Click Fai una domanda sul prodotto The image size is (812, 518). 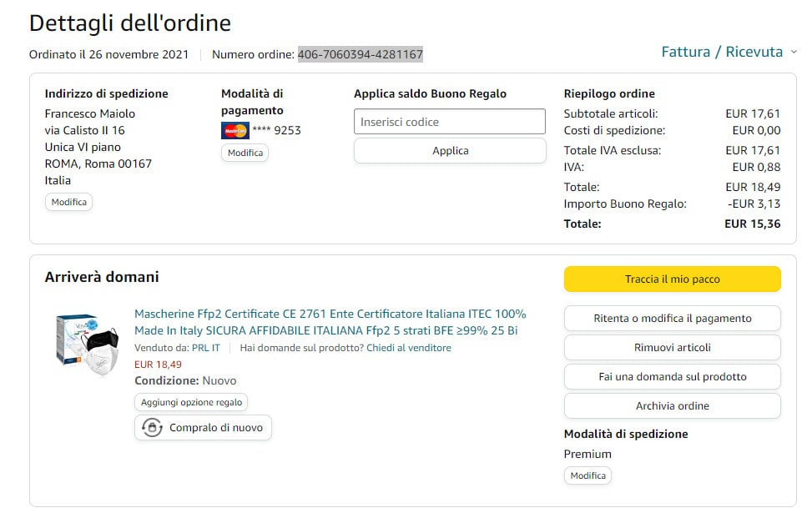(672, 376)
